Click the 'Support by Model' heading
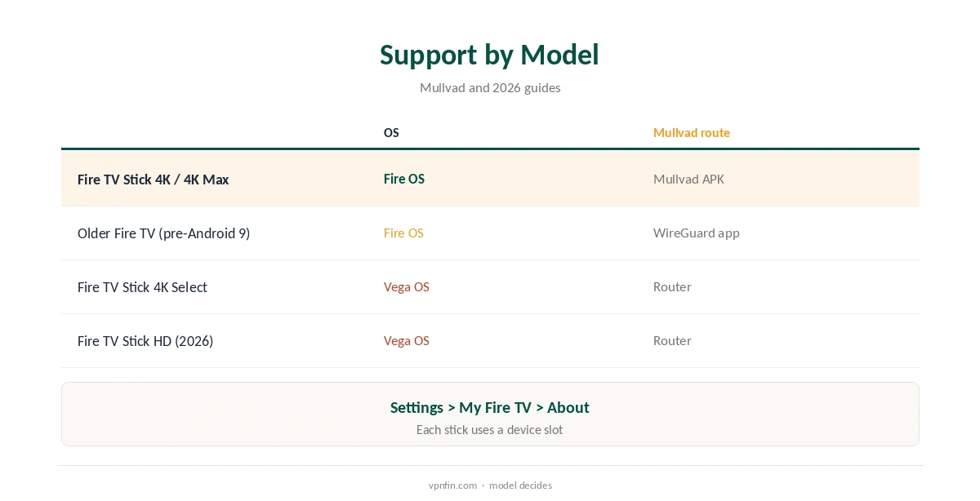Image resolution: width=980 pixels, height=501 pixels. click(489, 55)
